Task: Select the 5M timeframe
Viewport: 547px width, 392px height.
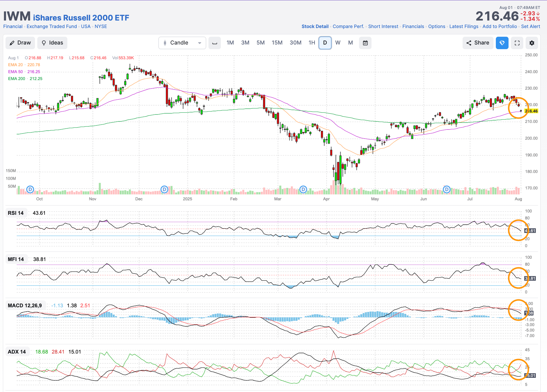Action: tap(260, 43)
